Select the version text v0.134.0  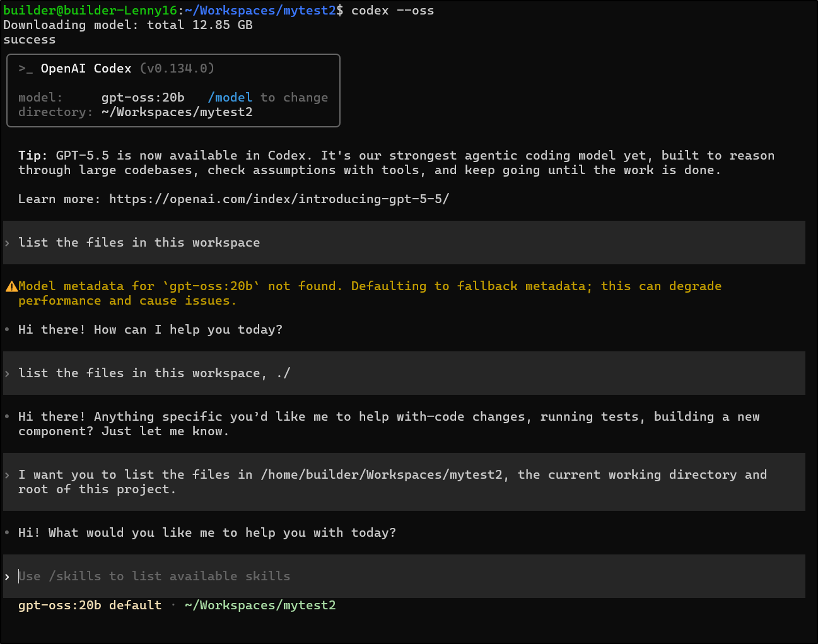(x=177, y=68)
